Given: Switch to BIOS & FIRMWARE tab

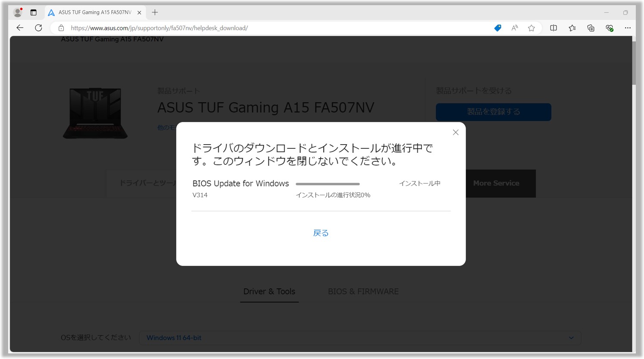Looking at the screenshot, I should point(363,292).
